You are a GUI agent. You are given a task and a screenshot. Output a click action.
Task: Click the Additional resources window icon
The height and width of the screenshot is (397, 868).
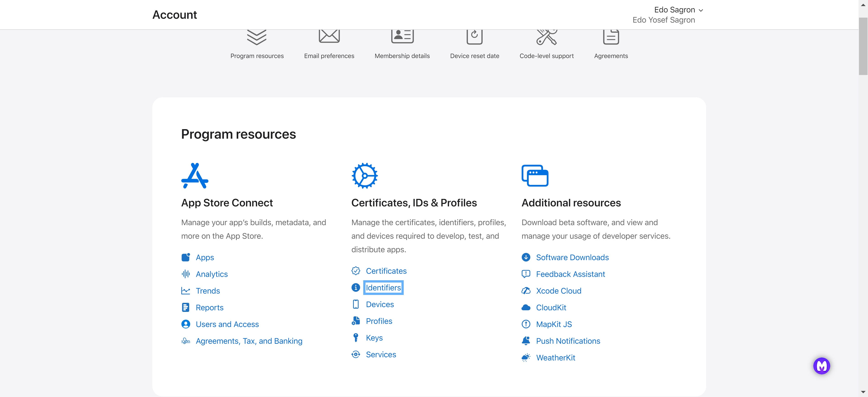[x=535, y=175]
